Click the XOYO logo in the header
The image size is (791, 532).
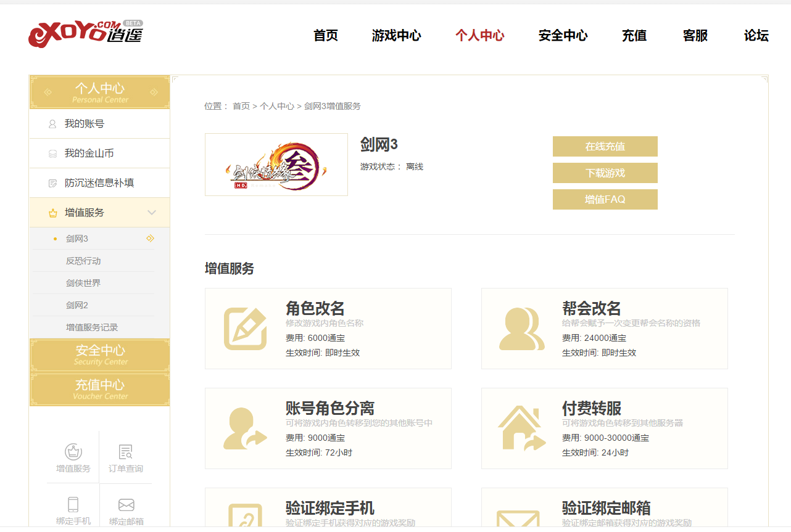pyautogui.click(x=85, y=33)
